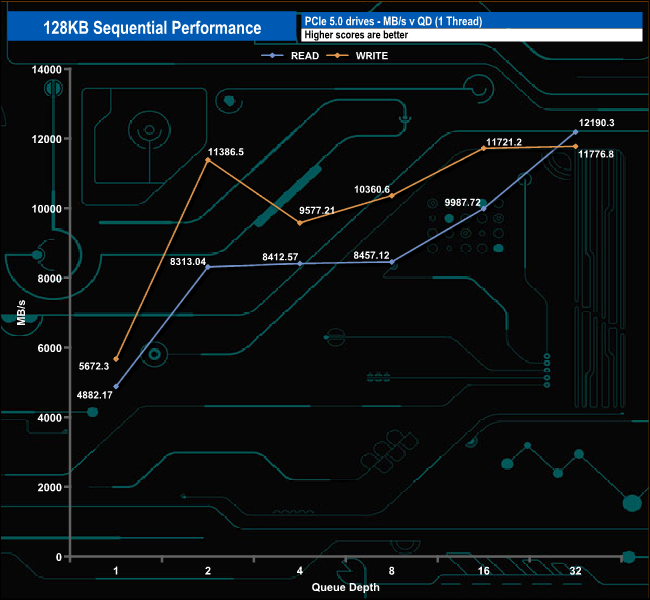650x600 pixels.
Task: Click the 8000 y-axis tick label
Action: tap(49, 279)
